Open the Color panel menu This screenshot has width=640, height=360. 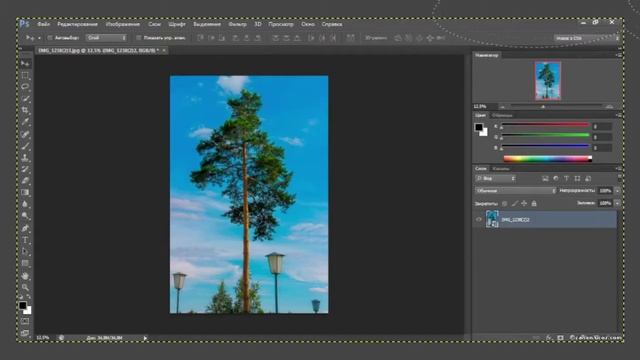tap(619, 115)
